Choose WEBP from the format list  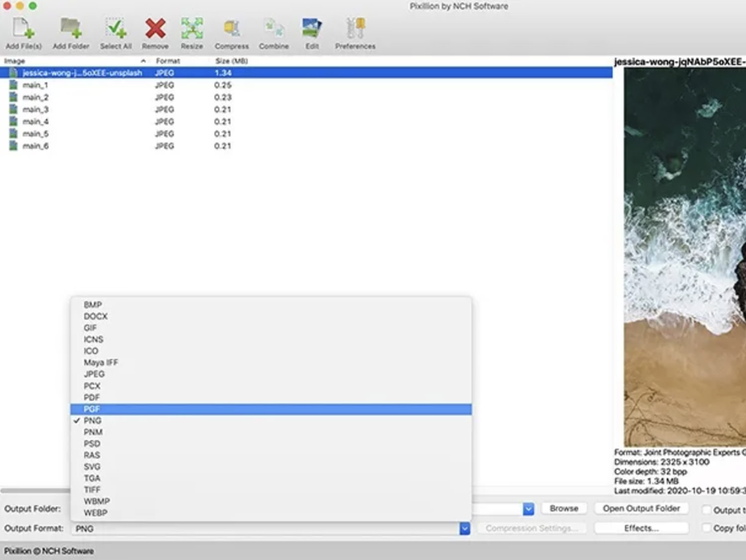coord(271,513)
